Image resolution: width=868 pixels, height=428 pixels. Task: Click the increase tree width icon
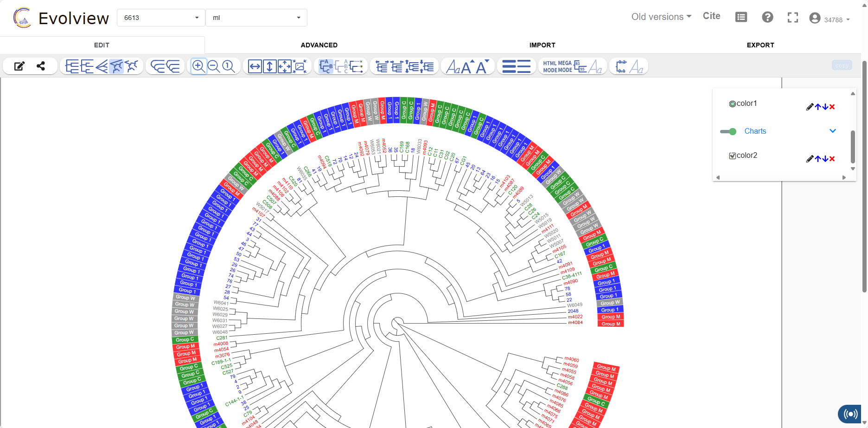click(x=382, y=66)
